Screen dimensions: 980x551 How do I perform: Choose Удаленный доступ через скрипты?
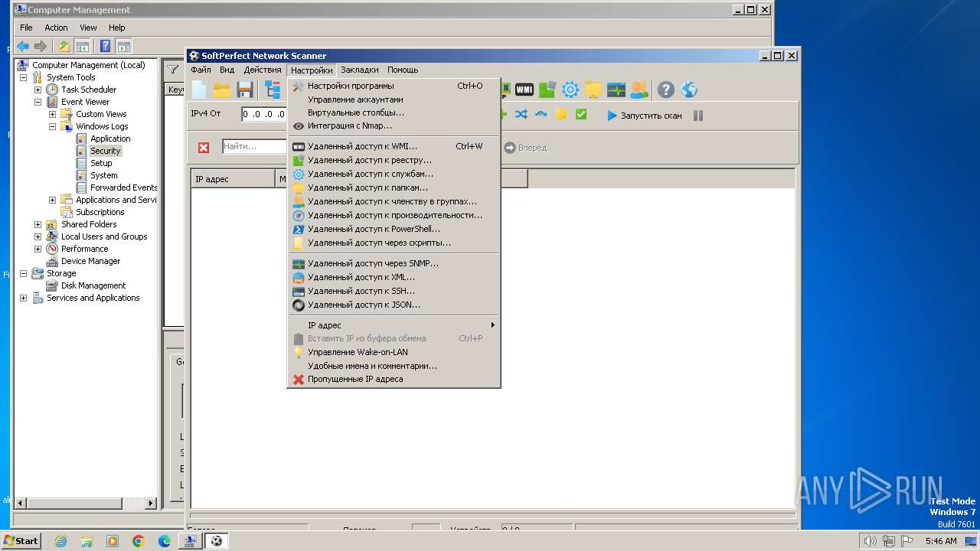tap(394, 243)
